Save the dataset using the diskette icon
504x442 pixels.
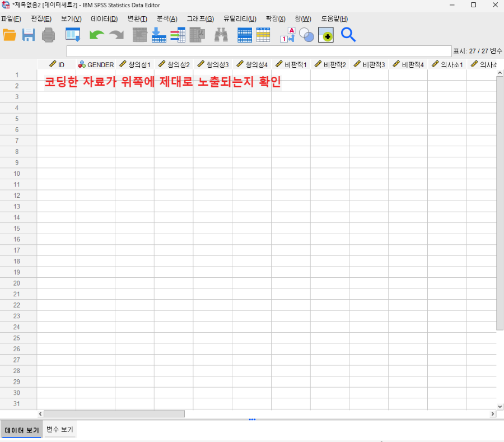[x=29, y=35]
